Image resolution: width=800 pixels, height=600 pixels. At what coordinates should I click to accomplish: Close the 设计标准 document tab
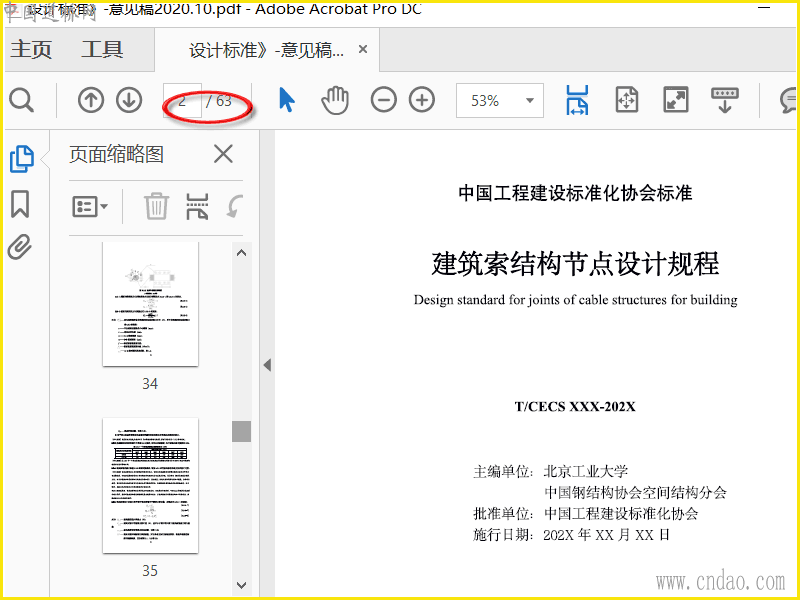pyautogui.click(x=363, y=49)
